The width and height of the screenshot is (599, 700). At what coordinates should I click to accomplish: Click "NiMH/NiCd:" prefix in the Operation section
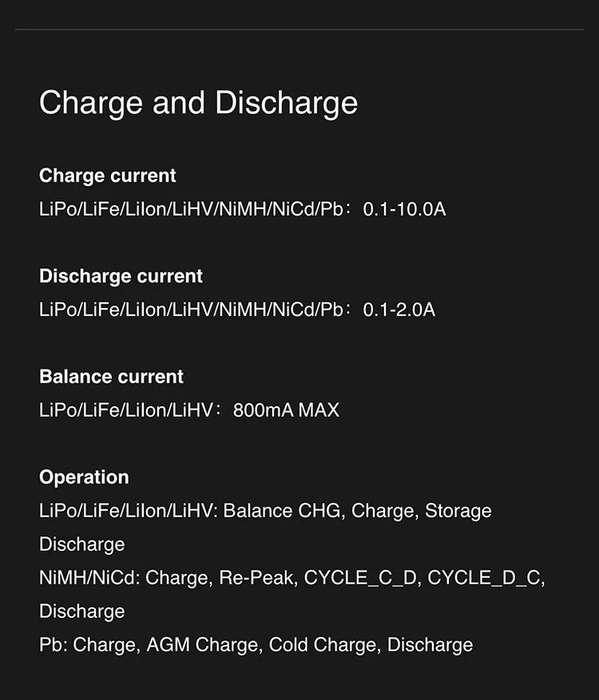pos(89,578)
